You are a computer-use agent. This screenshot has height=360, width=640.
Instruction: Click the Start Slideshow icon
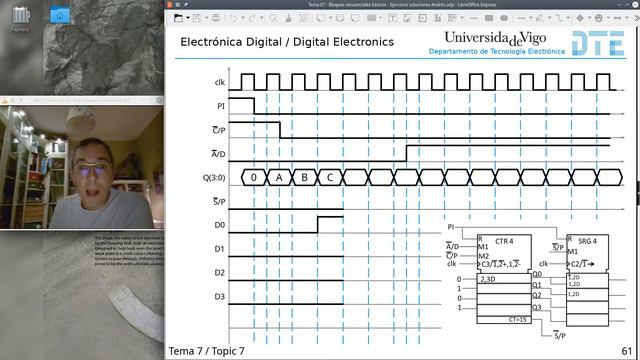click(x=355, y=18)
